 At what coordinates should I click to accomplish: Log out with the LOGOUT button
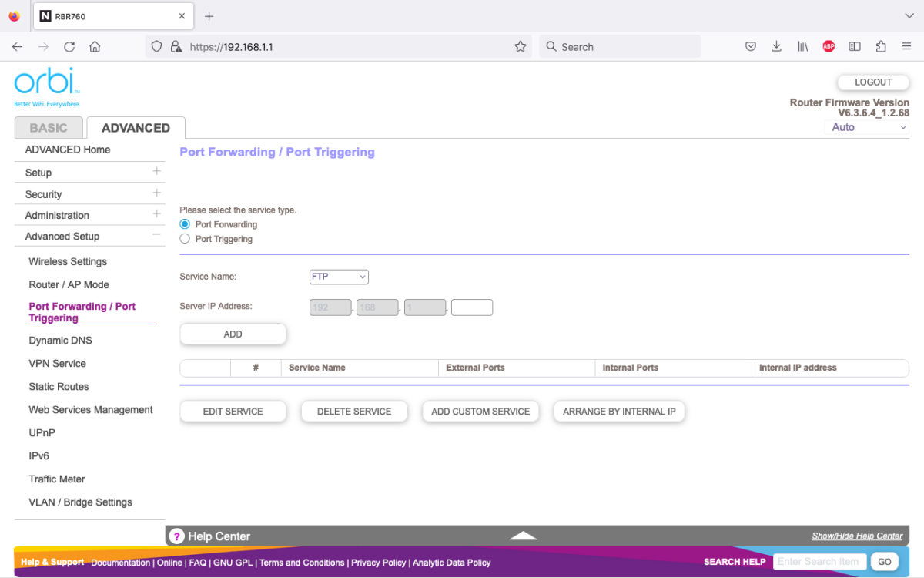(x=873, y=82)
